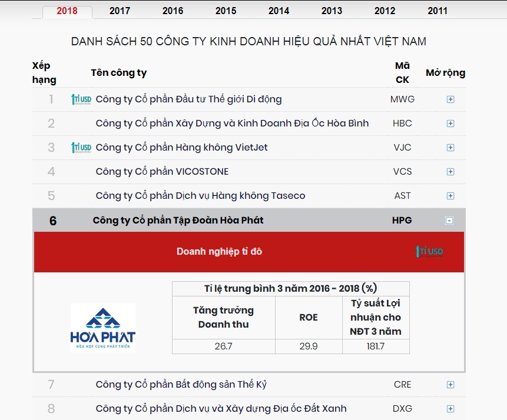This screenshot has height=420, width=507.
Task: Expand the VJC row details
Action: coord(450,148)
